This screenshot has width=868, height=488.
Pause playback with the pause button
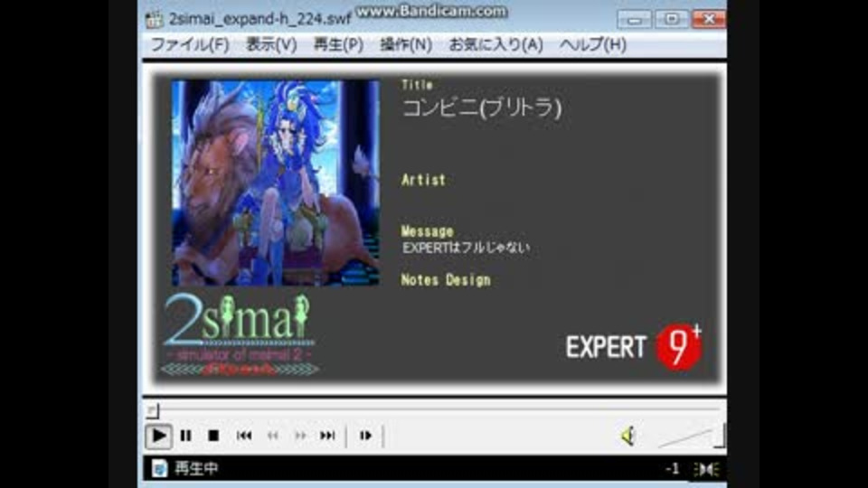(x=186, y=436)
